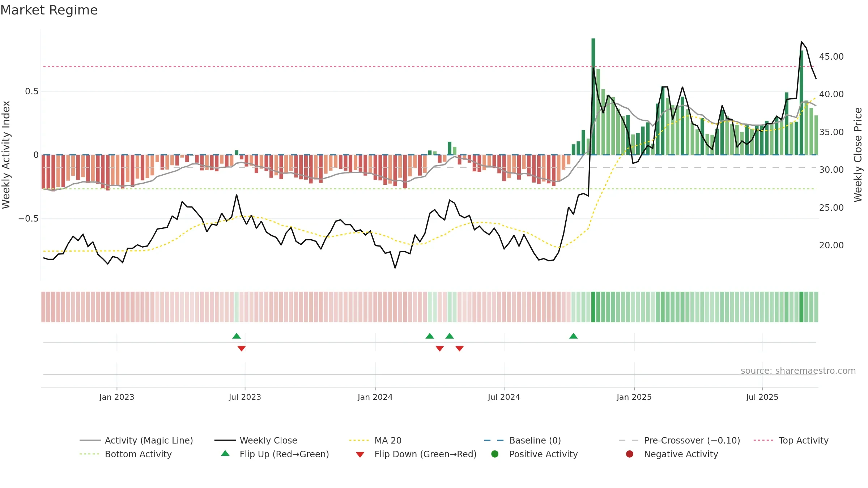868x488 pixels.
Task: Click the source: sharemaestro.com text
Action: [x=798, y=371]
